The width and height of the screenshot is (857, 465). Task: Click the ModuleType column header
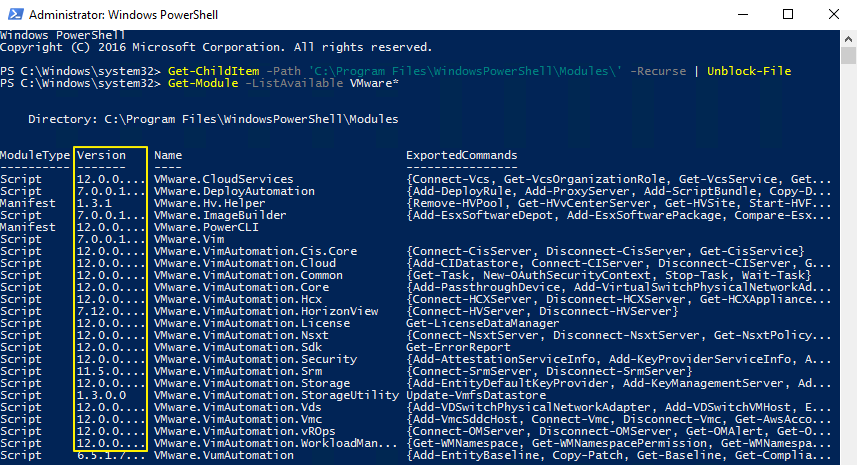[x=35, y=156]
